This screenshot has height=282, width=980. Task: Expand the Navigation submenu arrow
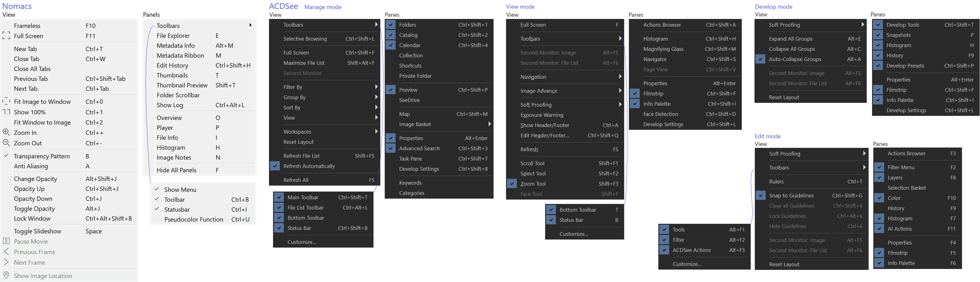coord(620,77)
